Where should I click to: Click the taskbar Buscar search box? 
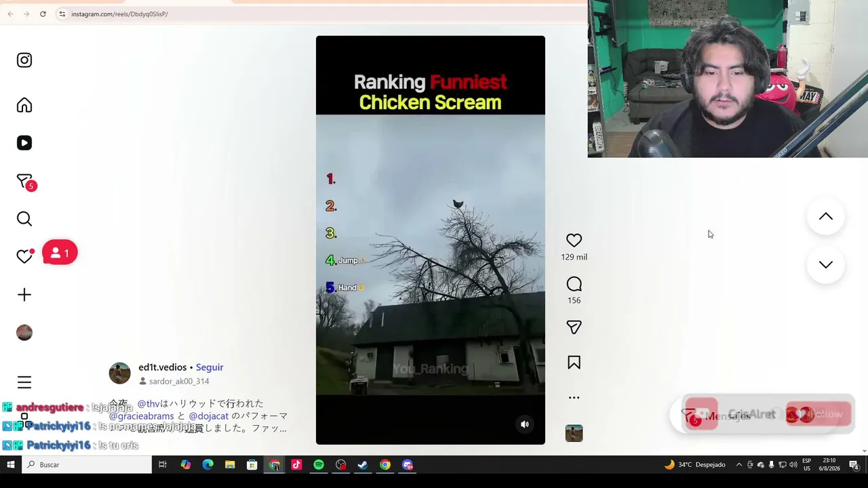tap(87, 465)
